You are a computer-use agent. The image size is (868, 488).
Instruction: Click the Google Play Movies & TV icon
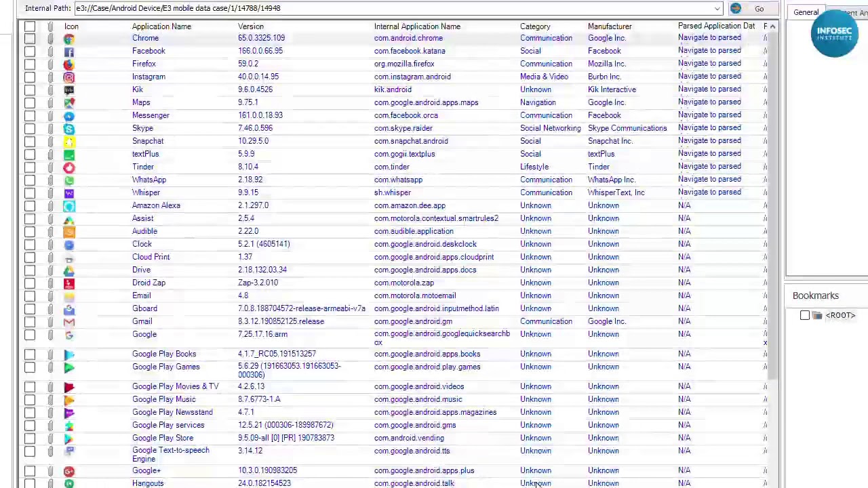(x=68, y=387)
